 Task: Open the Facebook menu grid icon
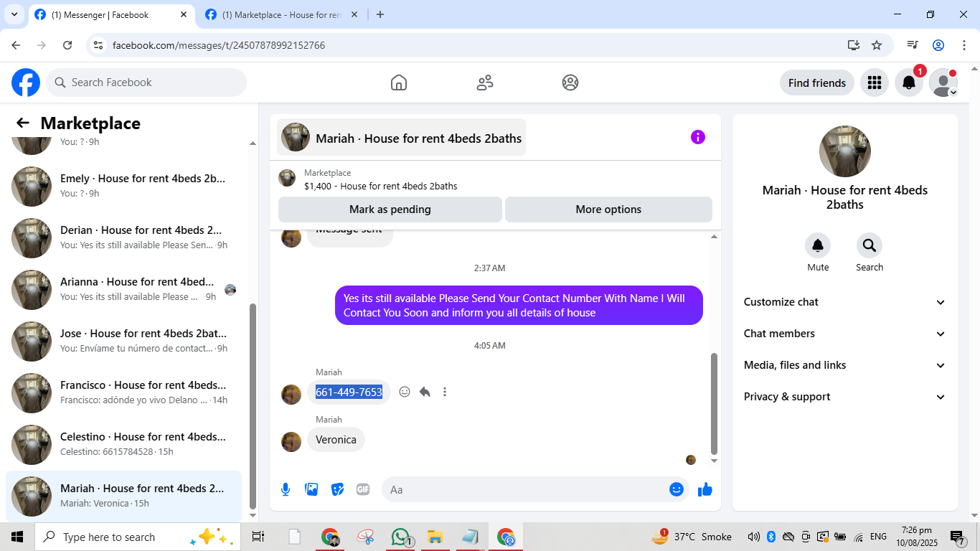[x=874, y=83]
